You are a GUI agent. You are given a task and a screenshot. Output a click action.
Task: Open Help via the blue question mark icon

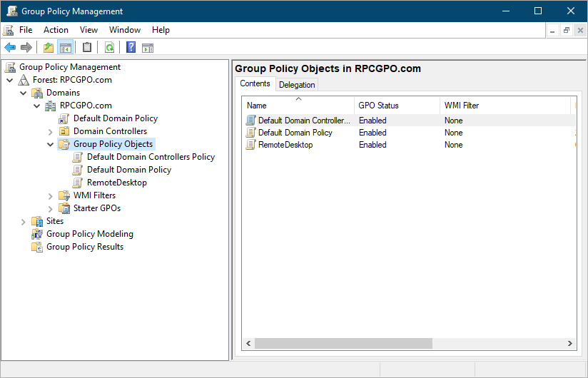(131, 48)
